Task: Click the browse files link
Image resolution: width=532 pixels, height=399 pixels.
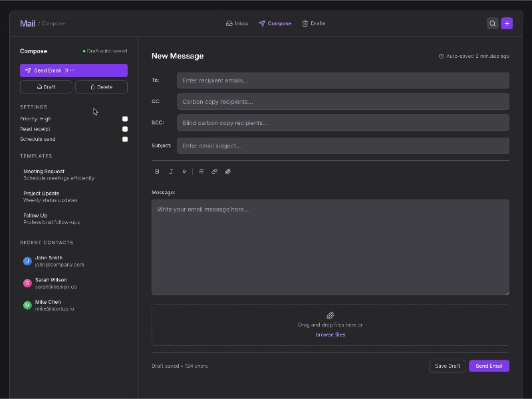Action: coord(331,334)
